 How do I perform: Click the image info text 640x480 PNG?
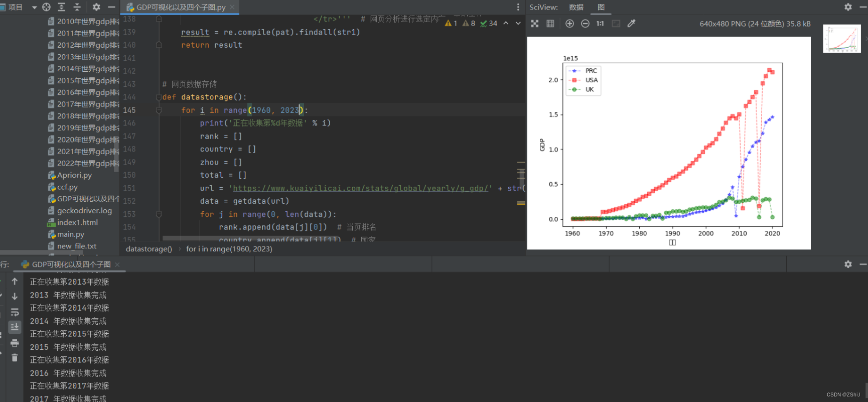[755, 24]
